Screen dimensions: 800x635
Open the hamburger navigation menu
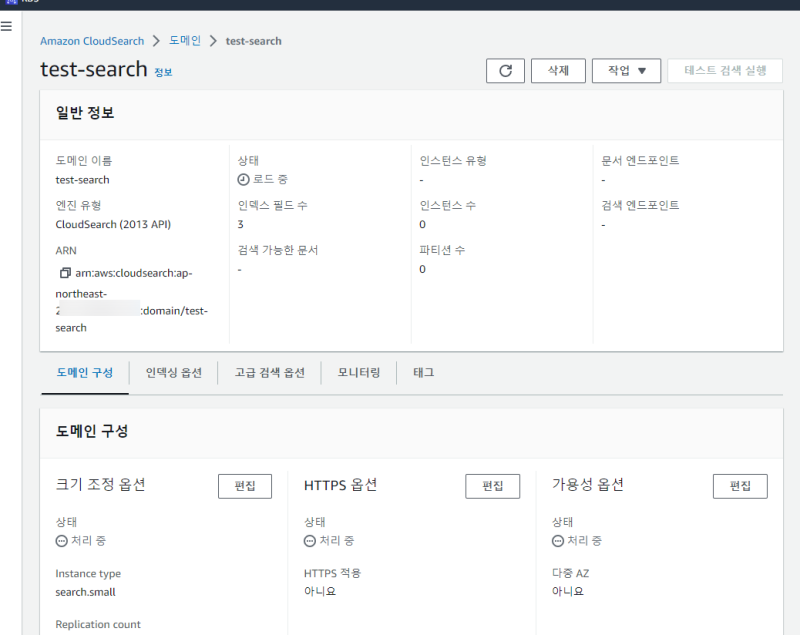(x=7, y=26)
